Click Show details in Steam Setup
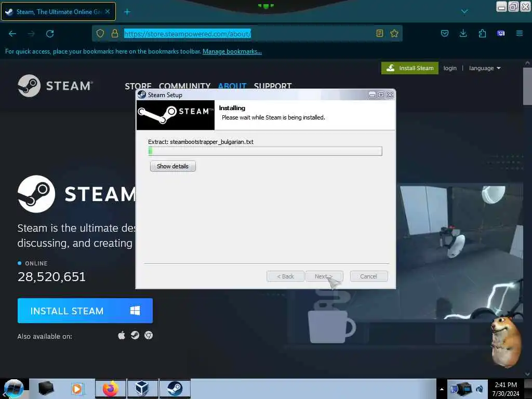 (172, 166)
